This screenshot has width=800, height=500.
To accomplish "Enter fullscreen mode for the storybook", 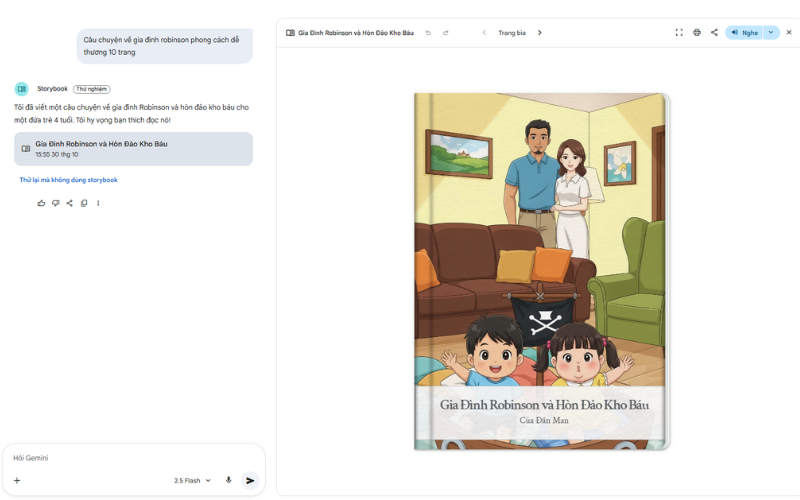I will click(x=679, y=32).
